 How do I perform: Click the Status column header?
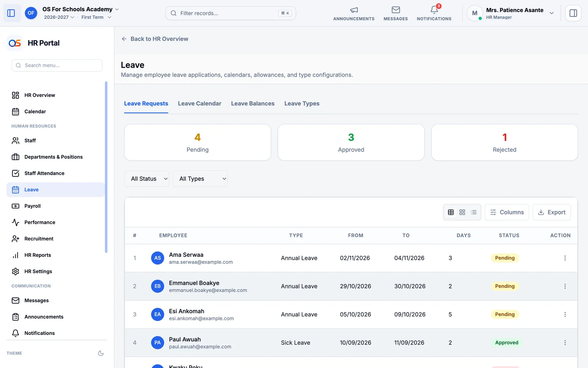509,236
